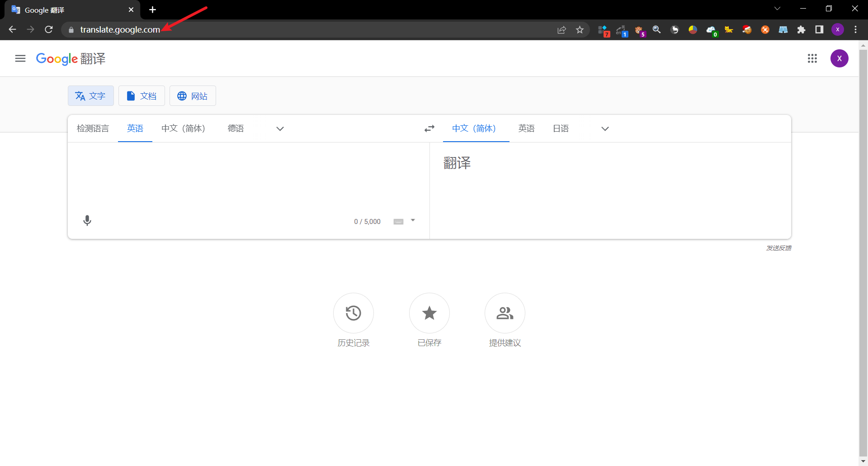This screenshot has height=466, width=868.
Task: Open the extension with purple 5 badge
Action: [x=639, y=30]
